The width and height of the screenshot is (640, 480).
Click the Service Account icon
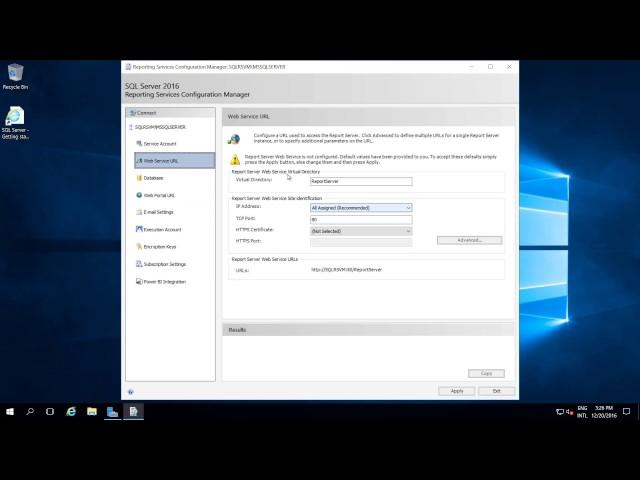click(x=139, y=143)
